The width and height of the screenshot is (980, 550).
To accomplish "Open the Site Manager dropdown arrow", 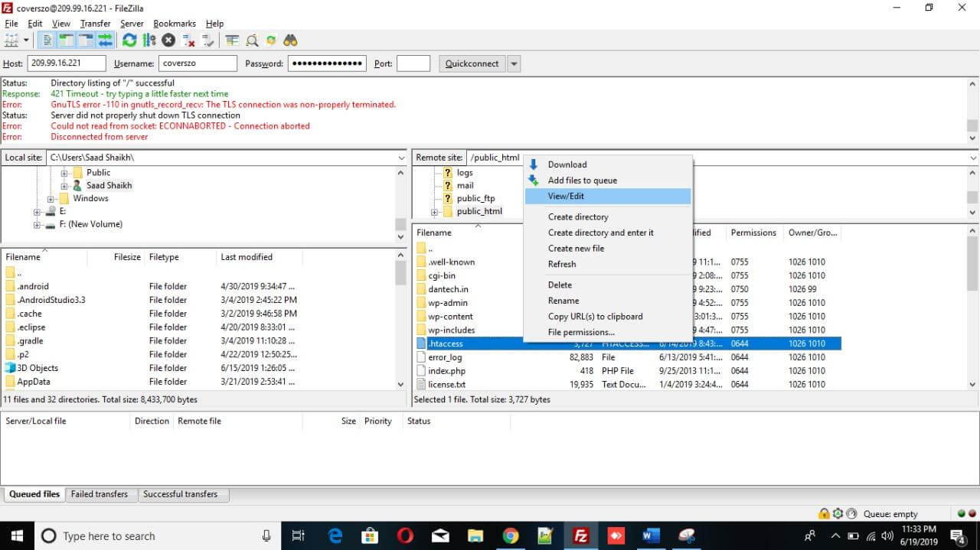I will (x=26, y=40).
